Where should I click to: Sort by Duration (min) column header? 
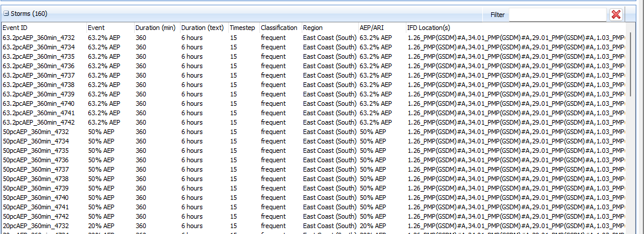[x=157, y=28]
